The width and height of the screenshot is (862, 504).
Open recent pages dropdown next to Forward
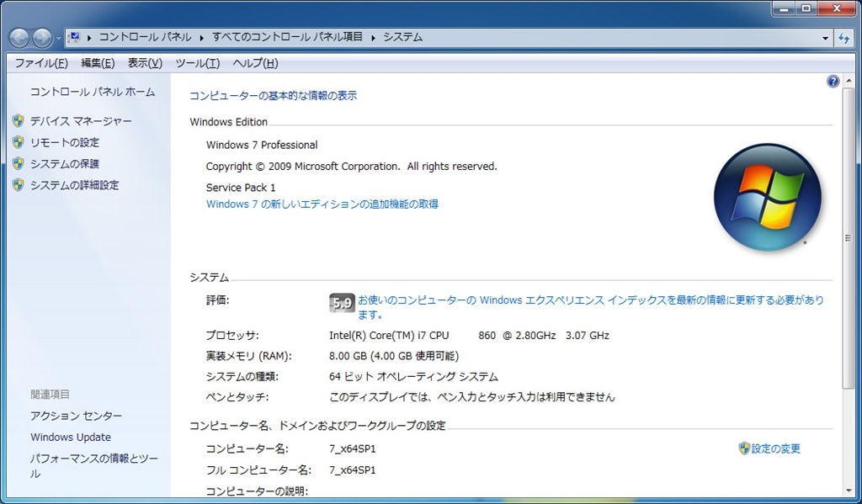[x=58, y=39]
